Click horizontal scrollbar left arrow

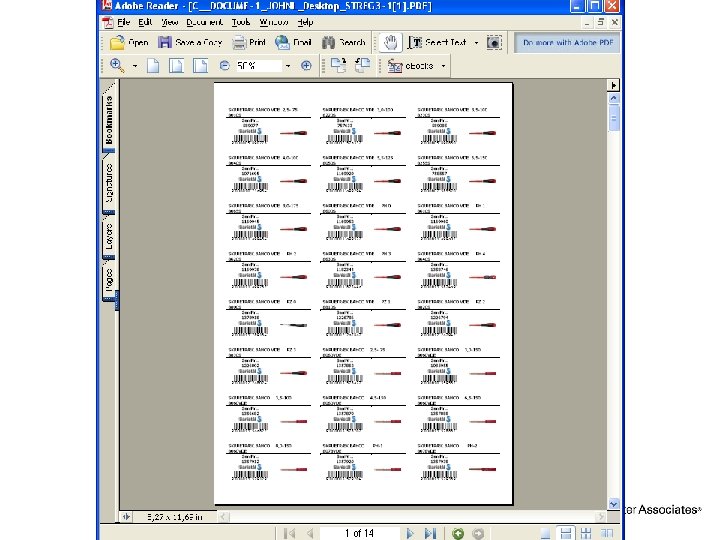223,517
